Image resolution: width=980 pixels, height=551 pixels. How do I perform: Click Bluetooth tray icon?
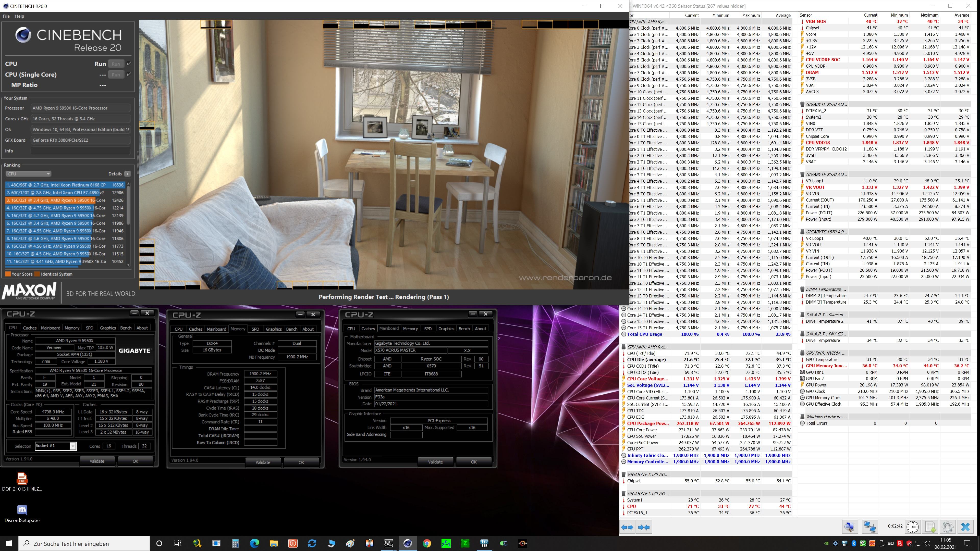(853, 543)
